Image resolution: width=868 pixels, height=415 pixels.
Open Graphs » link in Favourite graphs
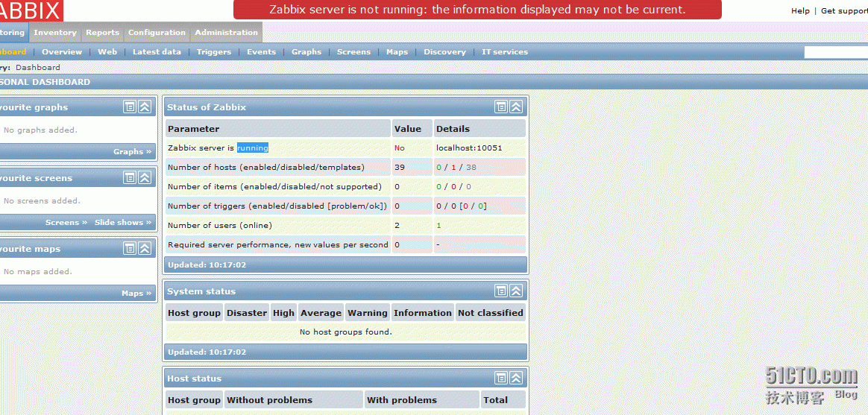coord(132,151)
